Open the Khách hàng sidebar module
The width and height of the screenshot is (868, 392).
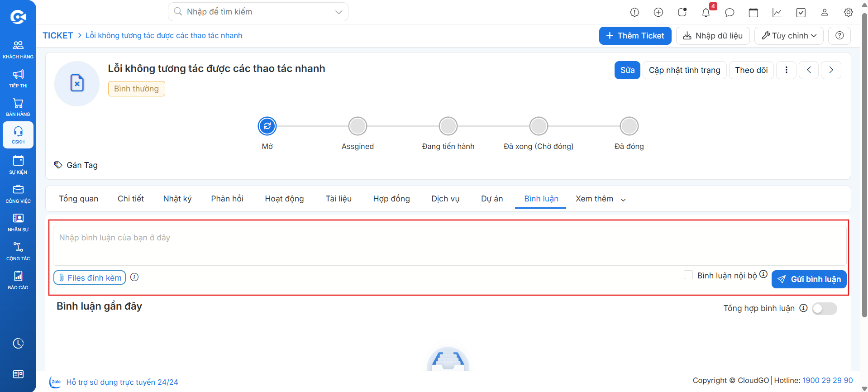coord(18,49)
